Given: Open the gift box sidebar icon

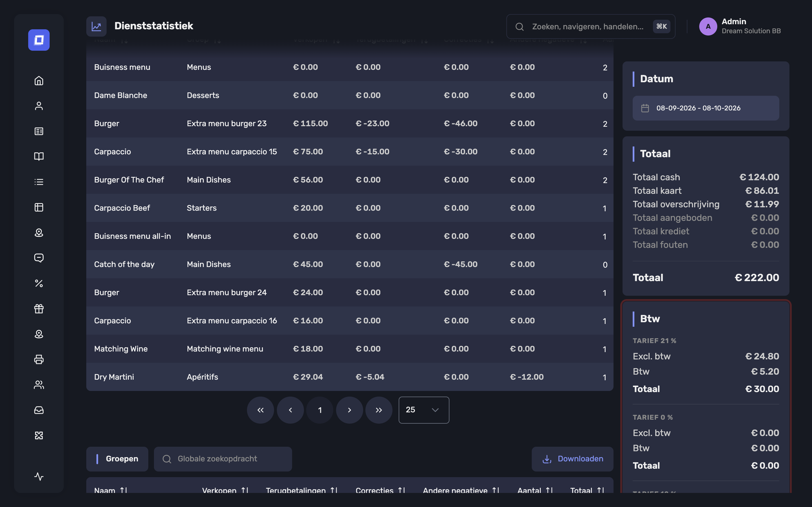Looking at the screenshot, I should pyautogui.click(x=39, y=308).
